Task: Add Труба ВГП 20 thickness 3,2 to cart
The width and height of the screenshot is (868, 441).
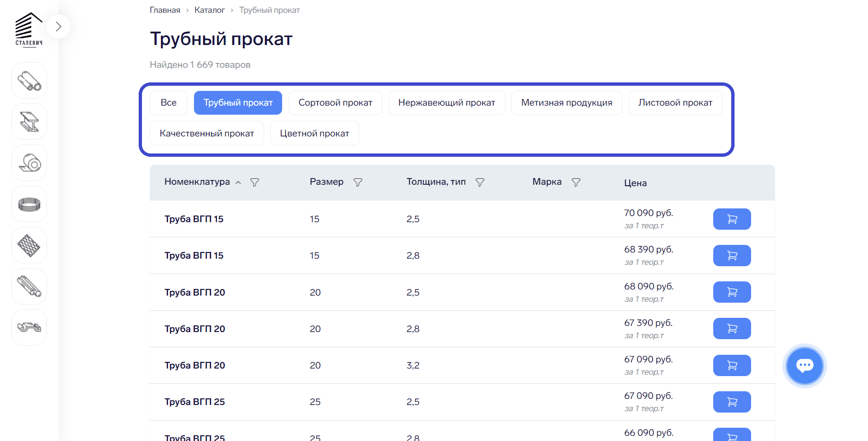Action: point(732,365)
